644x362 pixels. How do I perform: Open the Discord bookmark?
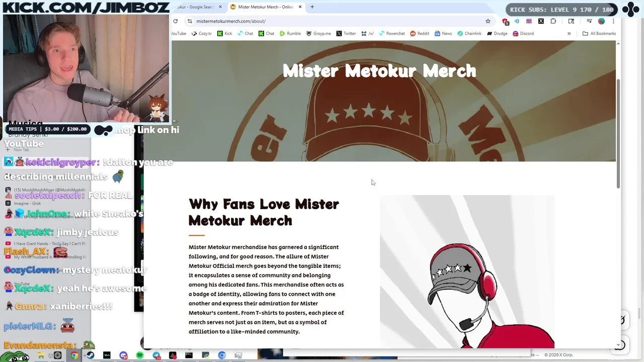(x=523, y=34)
